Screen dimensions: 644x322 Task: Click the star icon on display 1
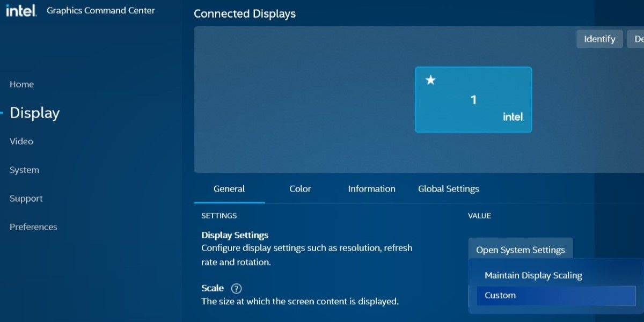(x=430, y=80)
